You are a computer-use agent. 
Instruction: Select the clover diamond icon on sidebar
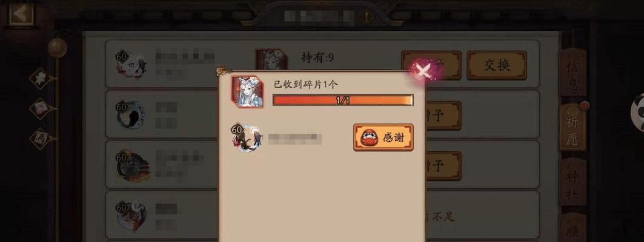[x=41, y=78]
